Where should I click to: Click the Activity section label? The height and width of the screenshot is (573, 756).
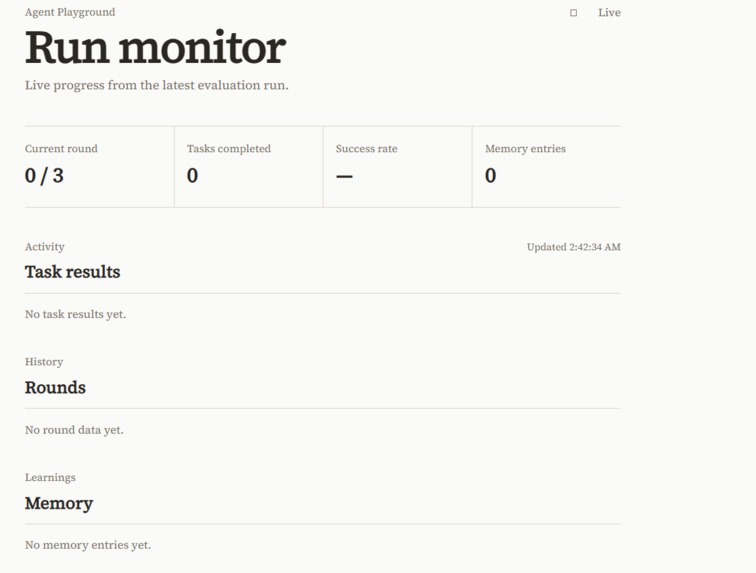click(44, 247)
